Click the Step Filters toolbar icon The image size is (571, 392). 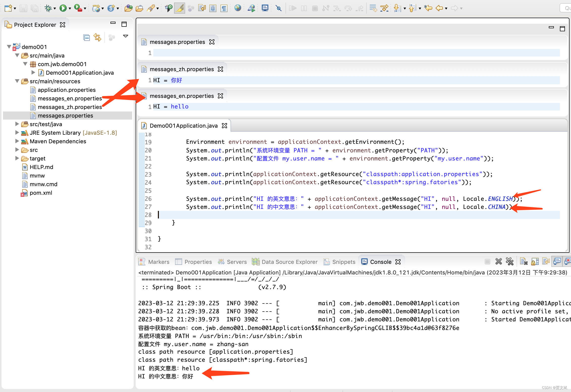pyautogui.click(x=384, y=8)
